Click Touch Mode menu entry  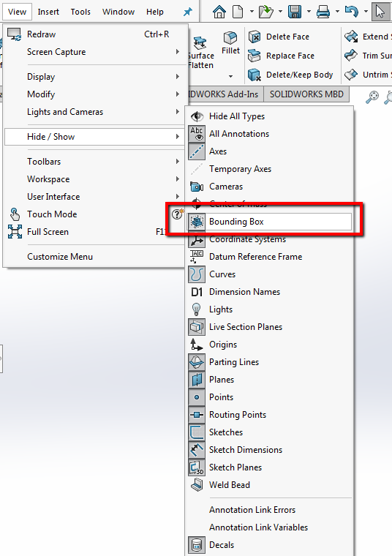[94, 214]
